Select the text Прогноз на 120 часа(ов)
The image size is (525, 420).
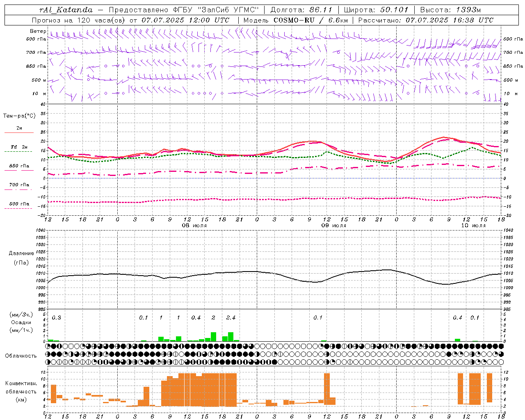click(x=79, y=20)
